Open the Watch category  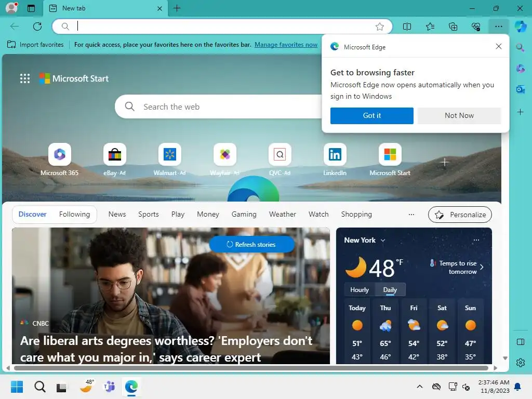(318, 215)
